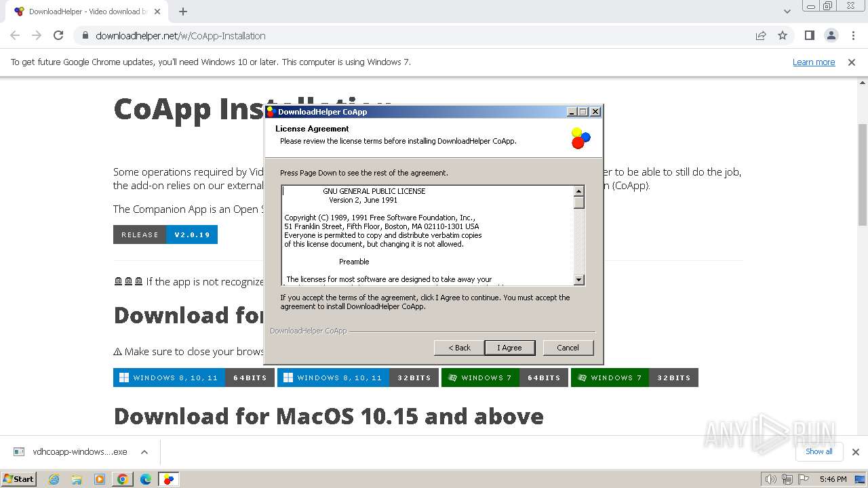Open the Learn more link
The width and height of the screenshot is (868, 488).
point(814,62)
